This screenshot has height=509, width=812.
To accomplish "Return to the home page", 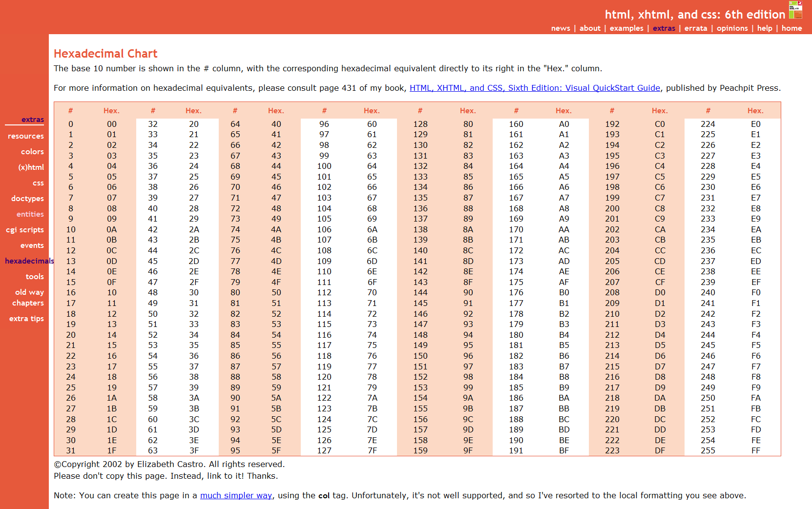I will (x=791, y=28).
